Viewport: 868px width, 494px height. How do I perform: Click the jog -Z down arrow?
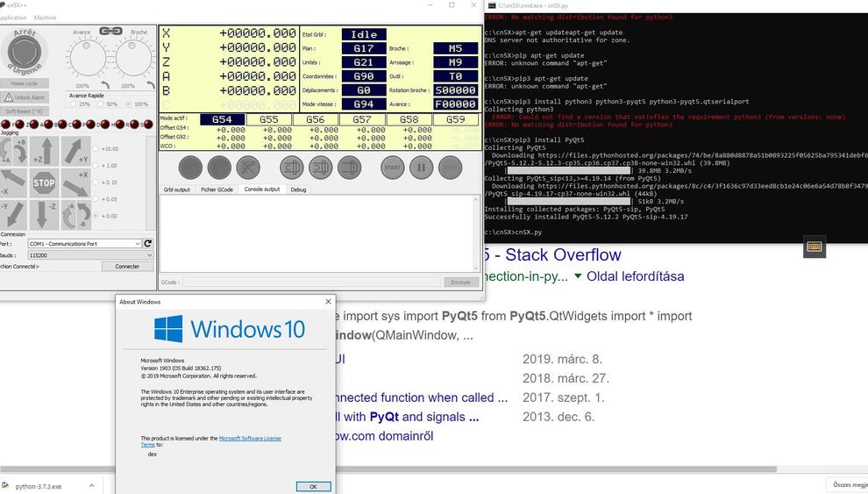coord(44,214)
